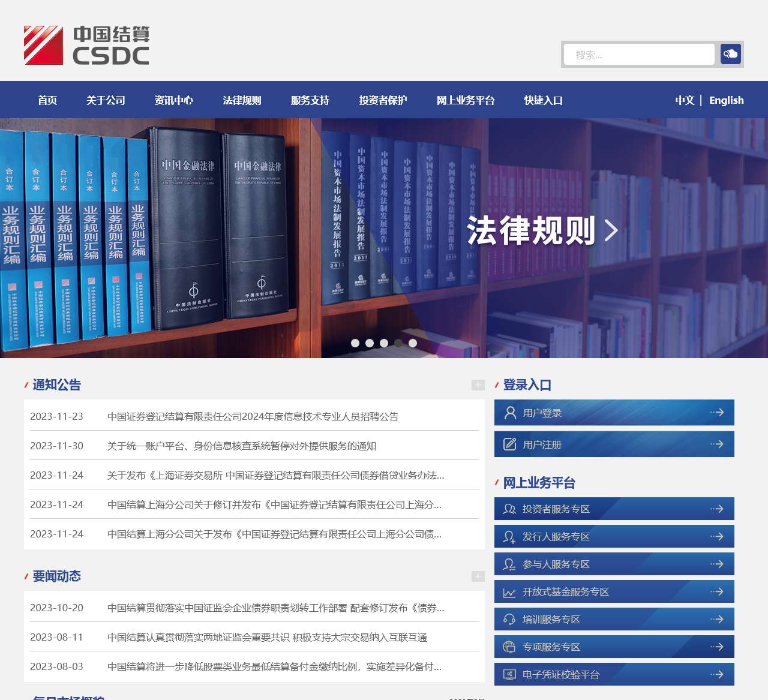Click the 发行人服务专区 icon
Screen dimensions: 768x700
(509, 536)
